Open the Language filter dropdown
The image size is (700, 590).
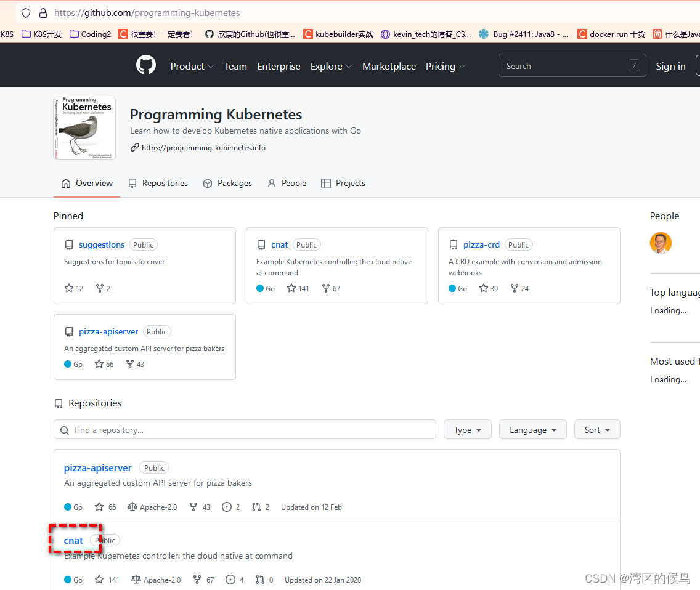click(532, 430)
